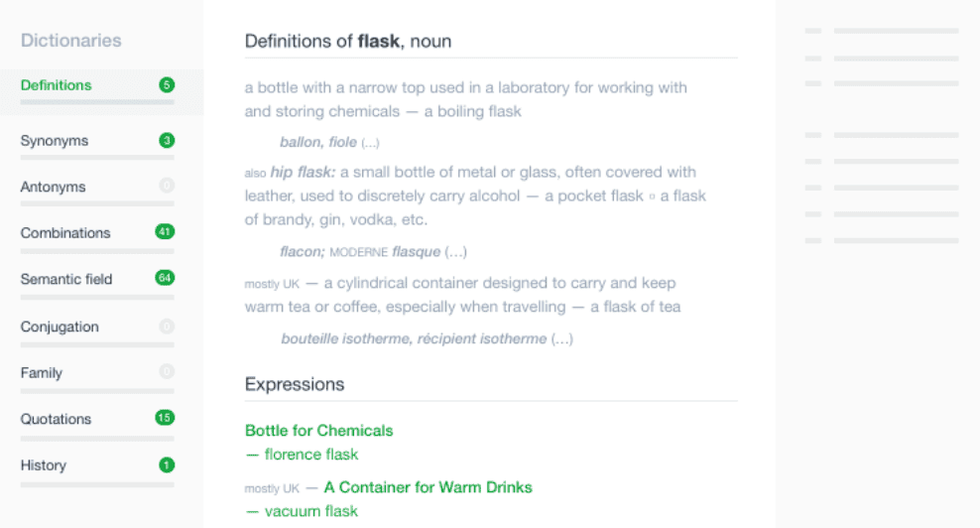The height and width of the screenshot is (528, 980).
Task: Click the green Definitions count badge
Action: click(167, 85)
